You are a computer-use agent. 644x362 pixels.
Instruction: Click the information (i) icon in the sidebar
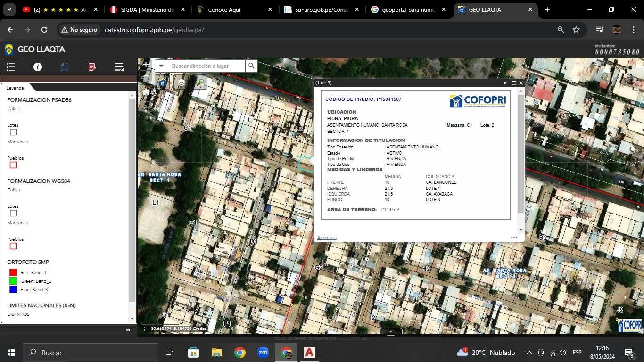[x=38, y=67]
